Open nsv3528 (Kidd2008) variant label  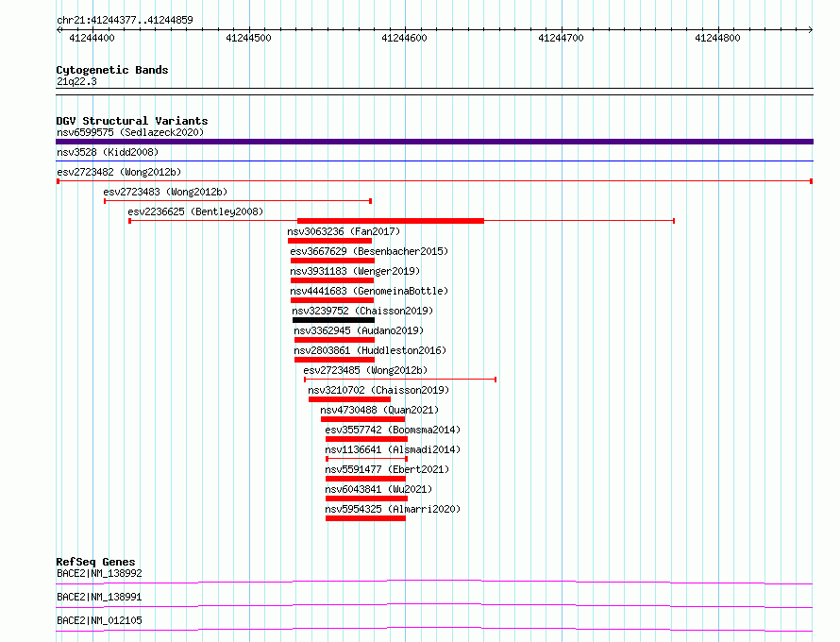coord(108,152)
